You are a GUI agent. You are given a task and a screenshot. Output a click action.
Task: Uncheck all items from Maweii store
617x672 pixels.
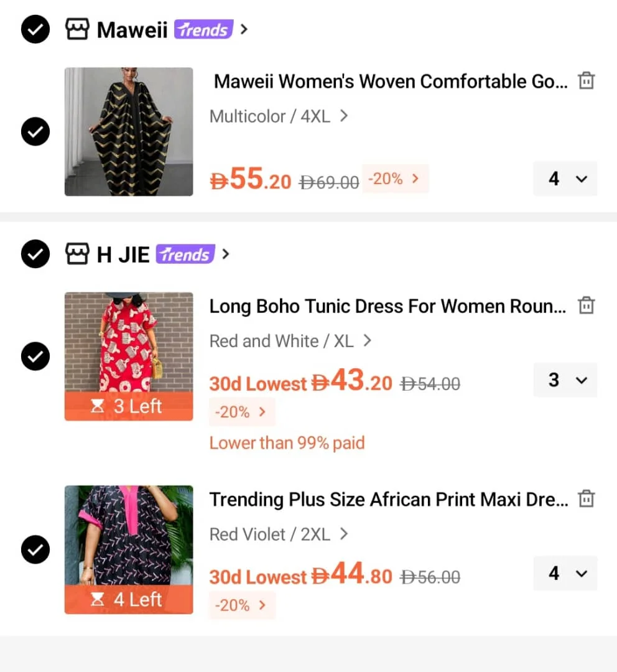click(35, 29)
